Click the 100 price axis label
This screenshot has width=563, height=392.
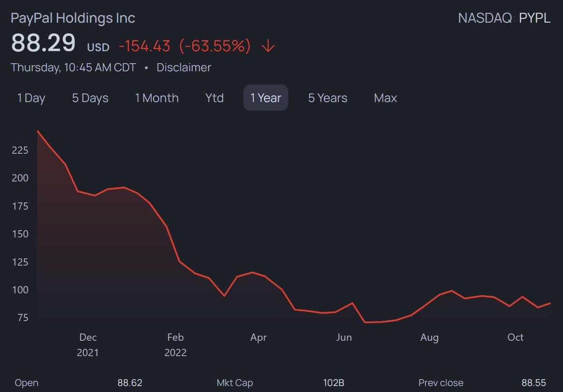(20, 290)
